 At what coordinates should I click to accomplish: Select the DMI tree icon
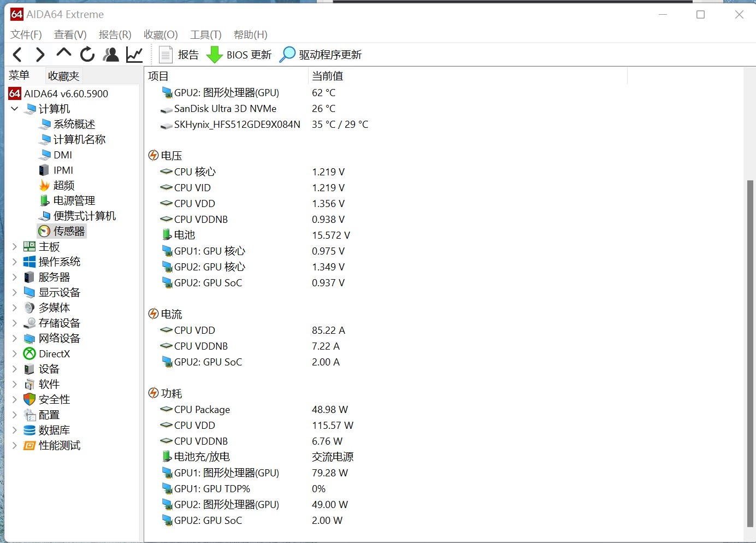point(45,155)
